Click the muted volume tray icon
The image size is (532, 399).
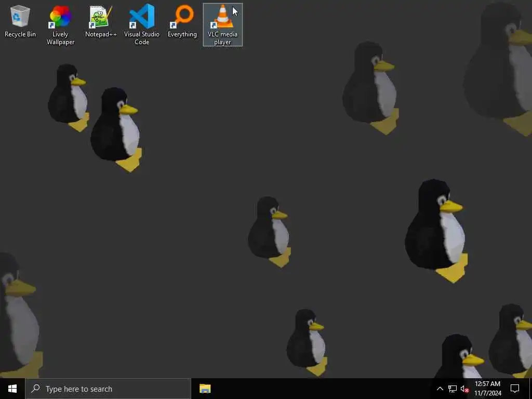464,389
